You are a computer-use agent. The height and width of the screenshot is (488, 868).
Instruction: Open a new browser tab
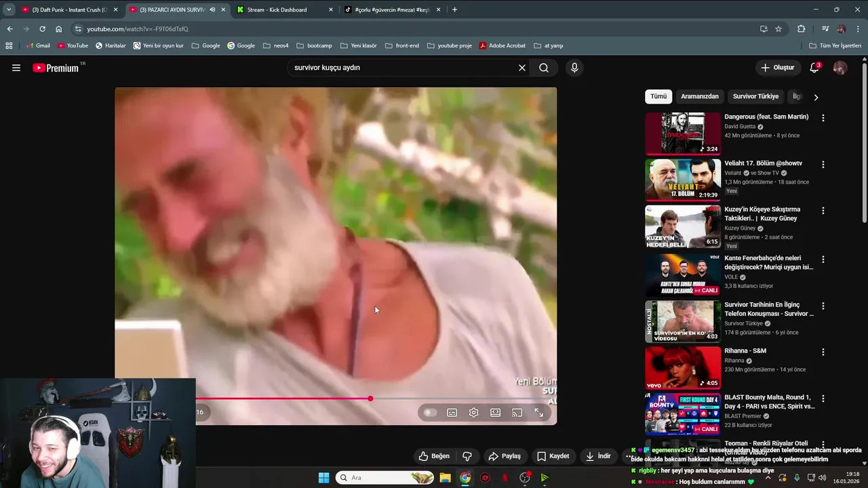pos(454,9)
